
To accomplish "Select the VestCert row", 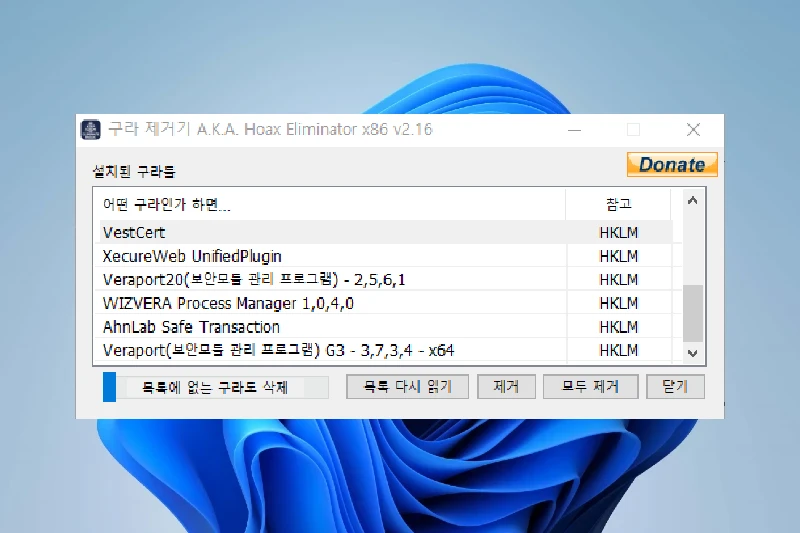I will pos(386,233).
